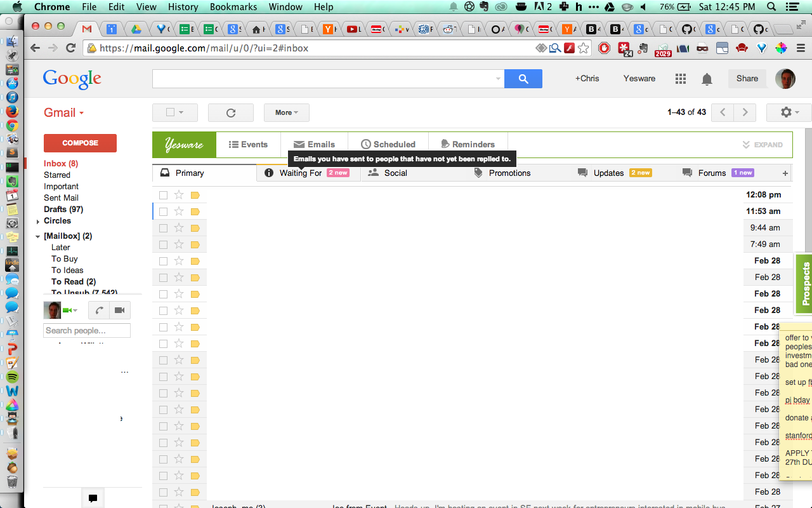The height and width of the screenshot is (508, 812).
Task: Start a video call with camera icon
Action: (x=119, y=311)
